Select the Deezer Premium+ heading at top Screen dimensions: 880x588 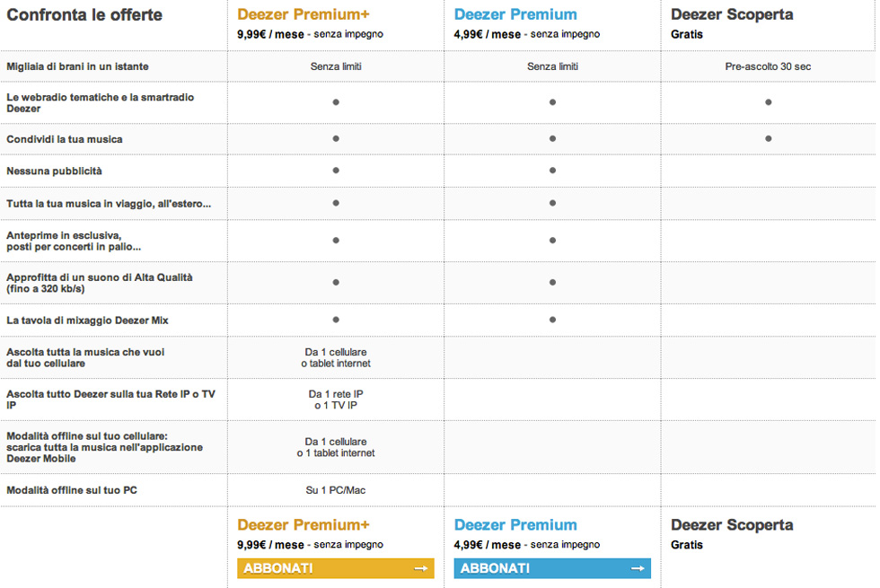(304, 14)
